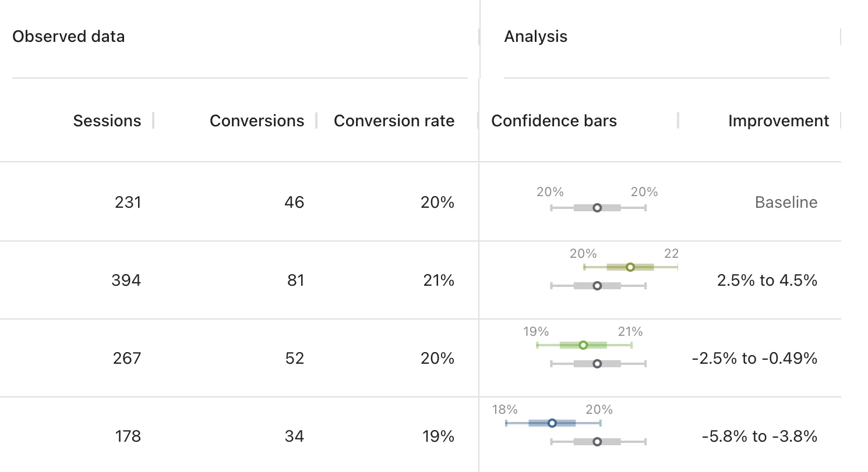868x472 pixels.
Task: Select the Analysis group header
Action: [535, 37]
